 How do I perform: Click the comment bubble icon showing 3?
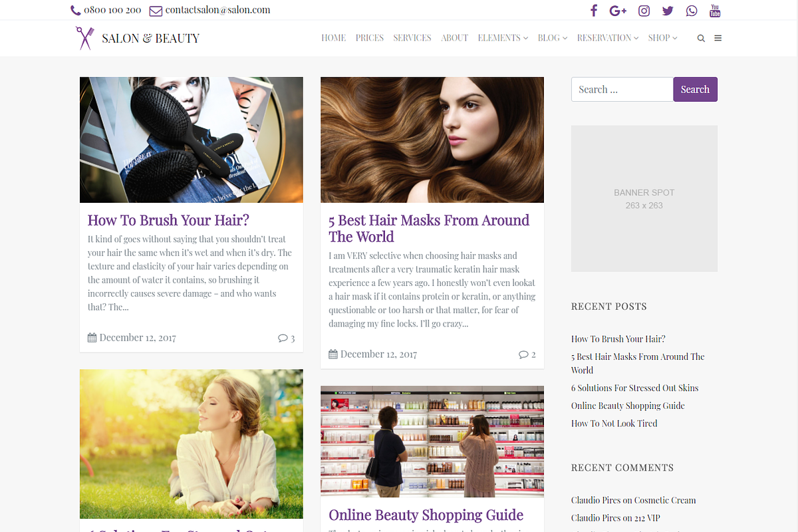(x=283, y=338)
